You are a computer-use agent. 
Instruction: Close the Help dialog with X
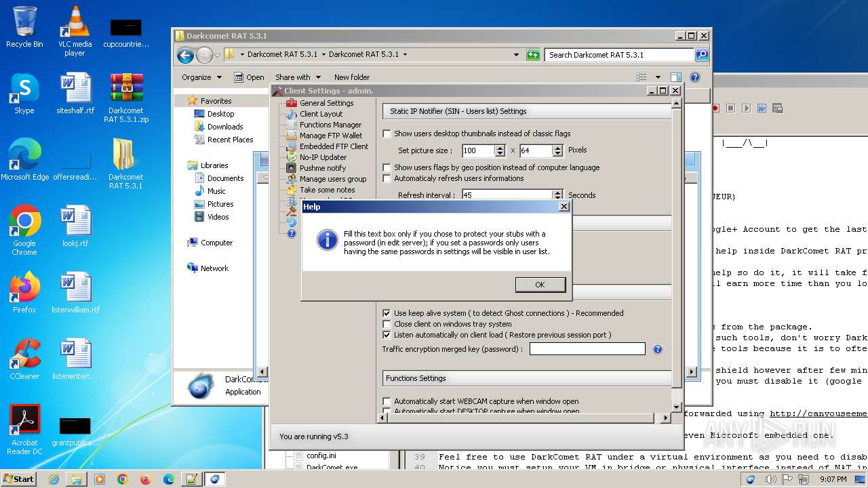[564, 207]
